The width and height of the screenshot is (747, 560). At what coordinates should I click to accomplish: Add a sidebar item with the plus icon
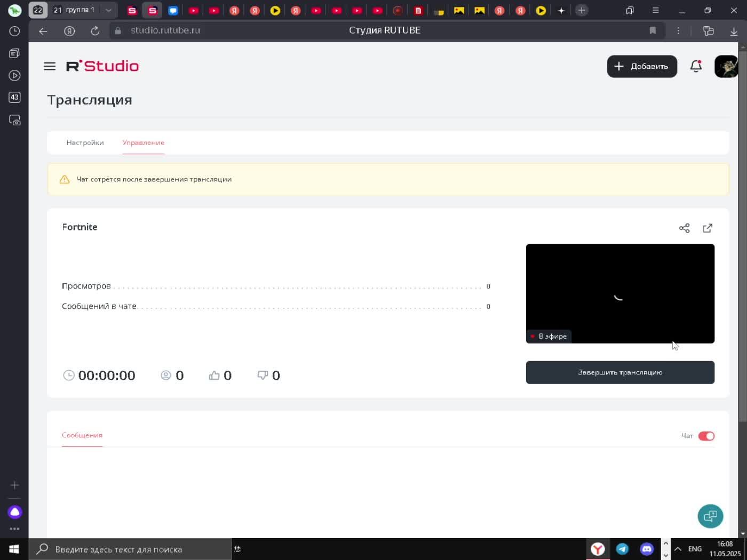14,485
